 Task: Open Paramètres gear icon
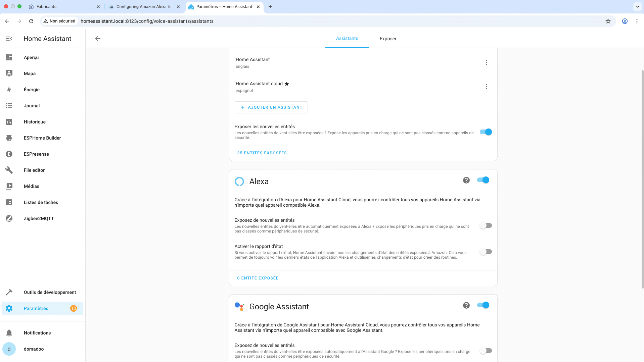click(9, 308)
